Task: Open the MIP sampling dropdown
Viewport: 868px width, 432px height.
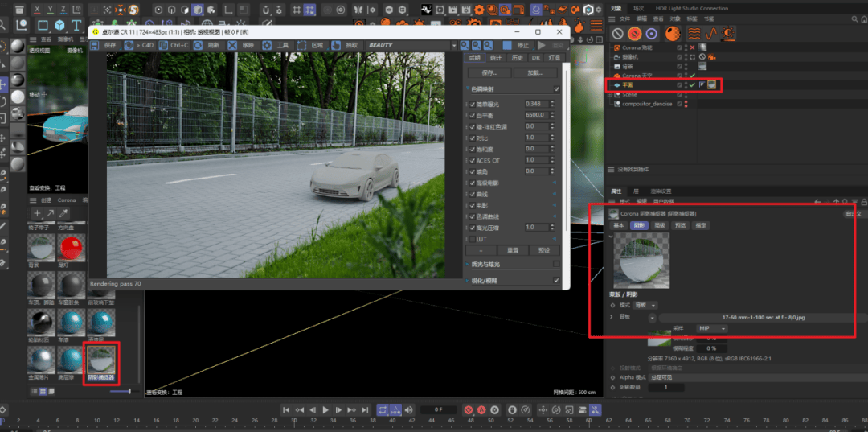Action: (x=711, y=328)
